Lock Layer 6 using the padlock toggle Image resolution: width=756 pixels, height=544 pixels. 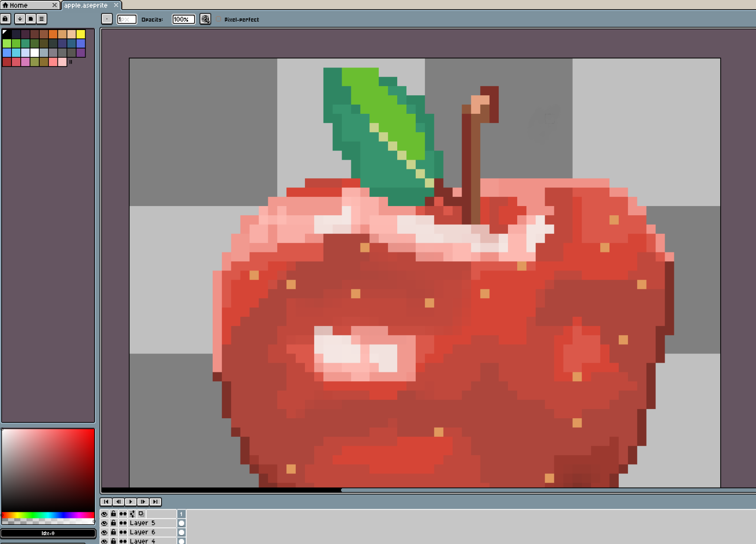pos(113,532)
